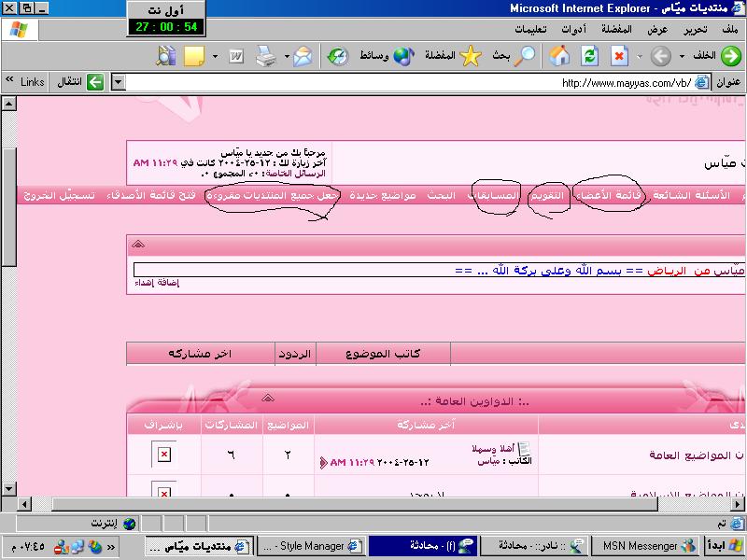Collapse the general forums category arrow
The width and height of the screenshot is (747, 560).
[268, 398]
